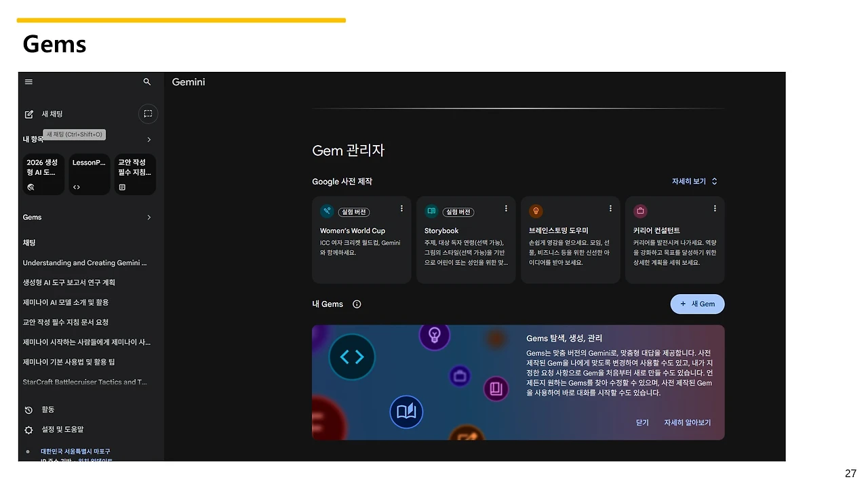Expand the 내 항목 section chevron
Viewport: 868px width, 488px height.
click(149, 139)
